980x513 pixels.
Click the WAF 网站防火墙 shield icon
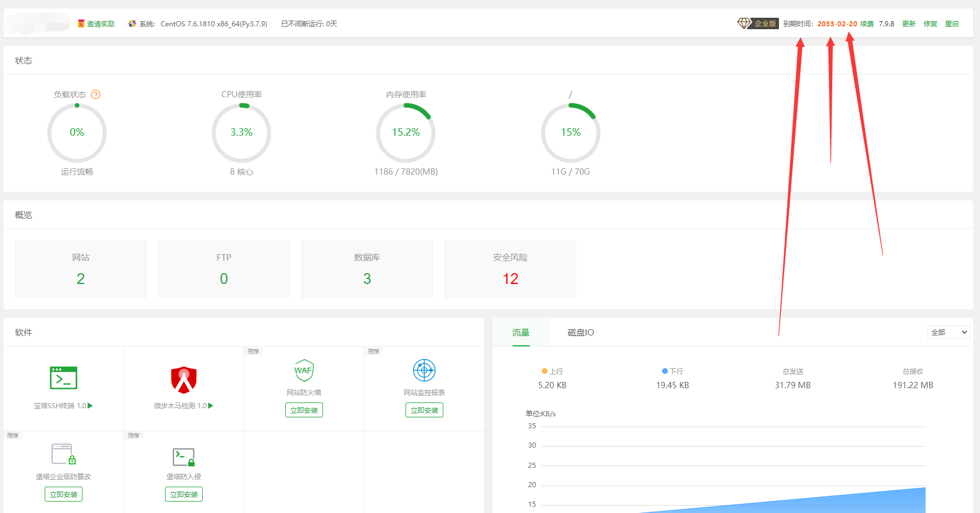point(304,370)
